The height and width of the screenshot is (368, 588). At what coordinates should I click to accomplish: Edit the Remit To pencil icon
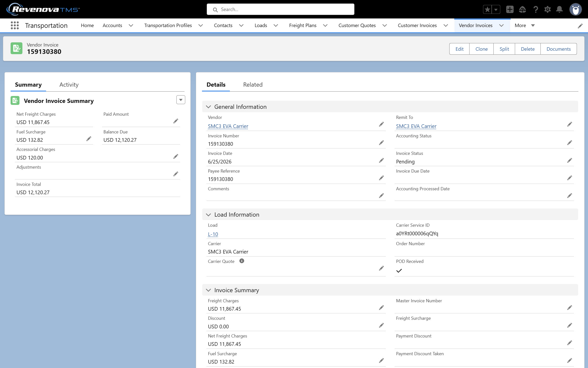point(570,124)
